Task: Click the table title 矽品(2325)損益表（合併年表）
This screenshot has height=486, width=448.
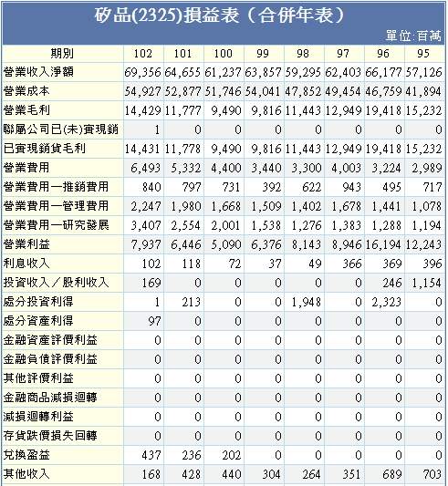Action: point(219,16)
